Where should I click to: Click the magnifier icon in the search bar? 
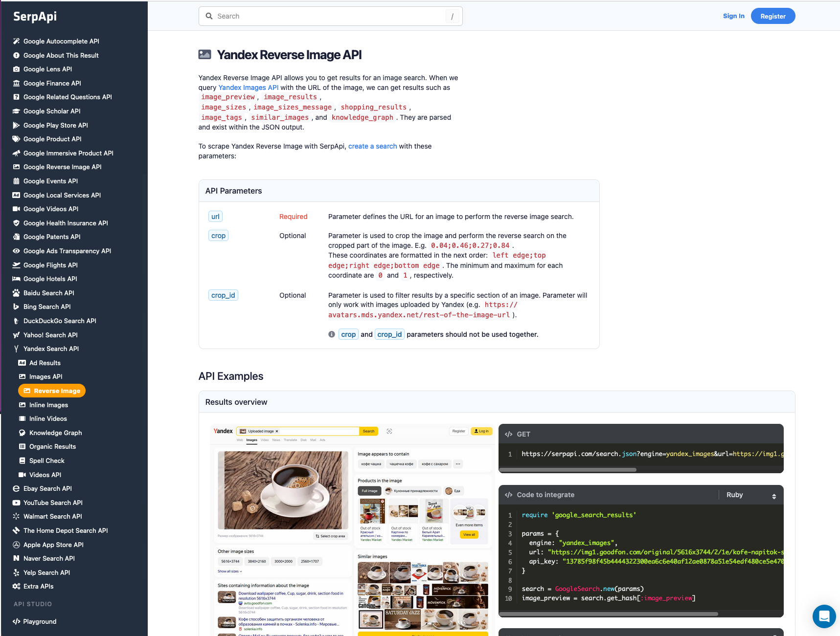(x=208, y=16)
